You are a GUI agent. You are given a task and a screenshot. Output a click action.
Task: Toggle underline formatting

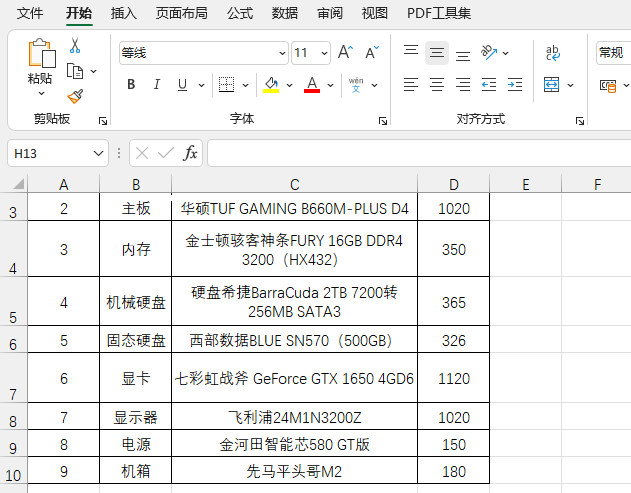tap(182, 85)
